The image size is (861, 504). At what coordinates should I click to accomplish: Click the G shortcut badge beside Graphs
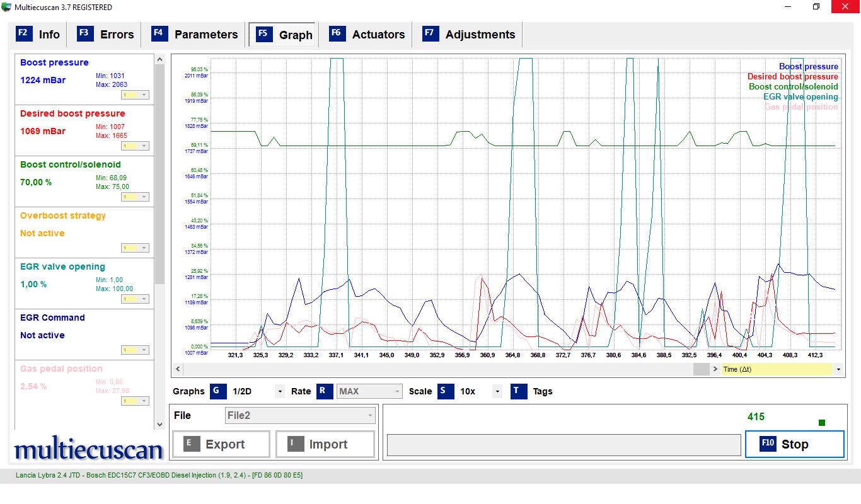[219, 391]
